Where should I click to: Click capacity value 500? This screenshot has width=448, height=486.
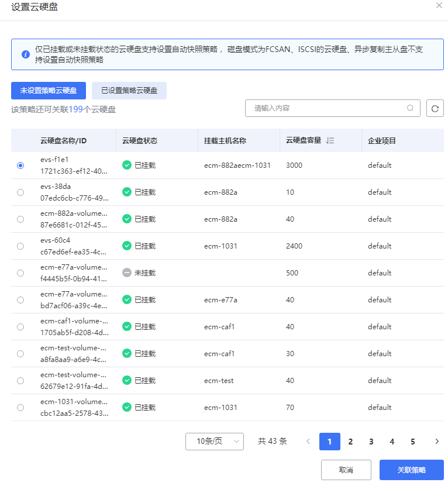click(x=292, y=273)
